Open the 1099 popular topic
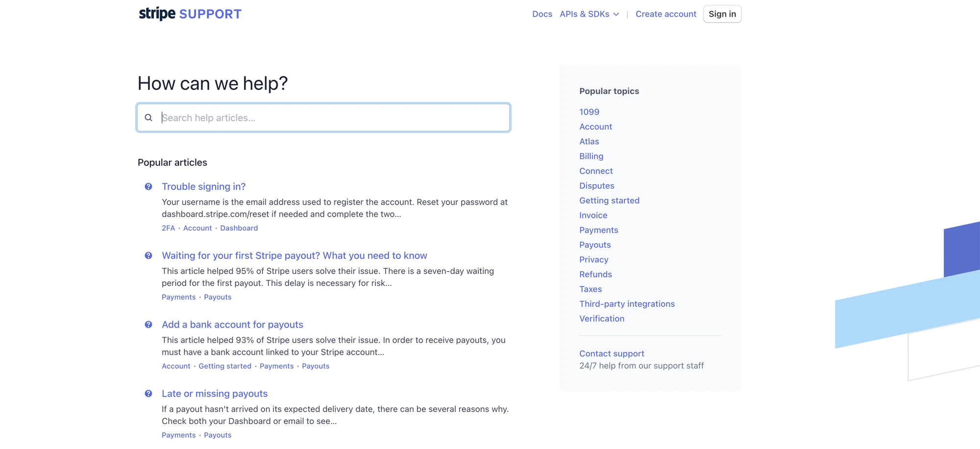Screen dimensions: 980x449 (x=589, y=112)
